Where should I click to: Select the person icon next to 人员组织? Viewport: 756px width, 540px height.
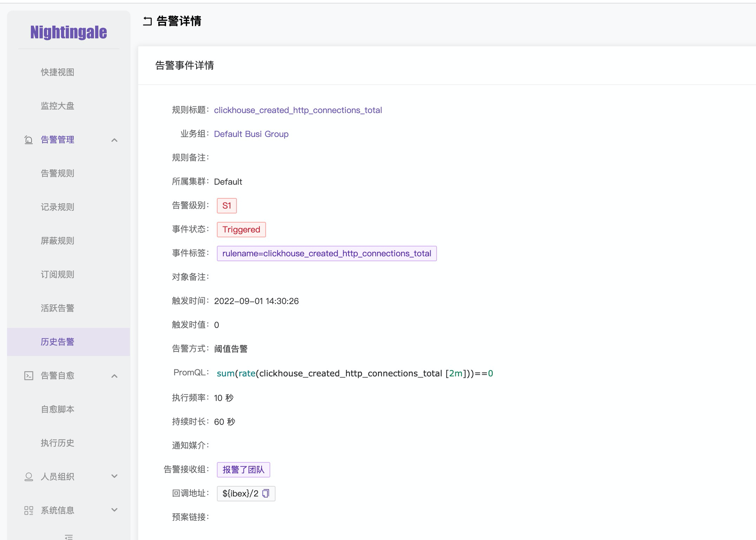29,477
